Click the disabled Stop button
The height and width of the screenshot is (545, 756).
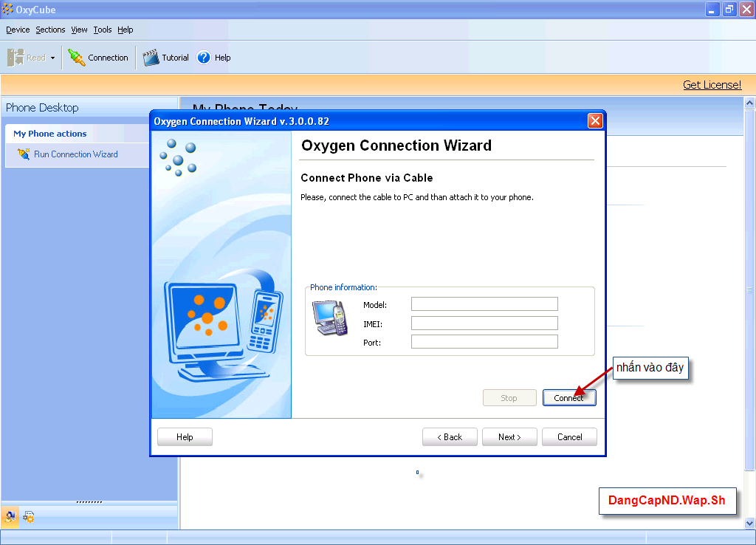pos(509,398)
